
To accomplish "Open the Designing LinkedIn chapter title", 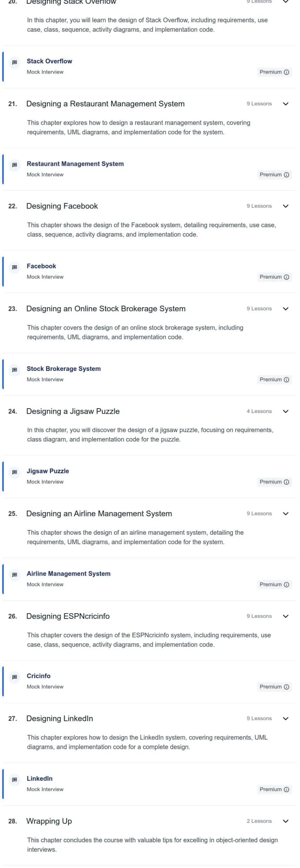I will [60, 719].
